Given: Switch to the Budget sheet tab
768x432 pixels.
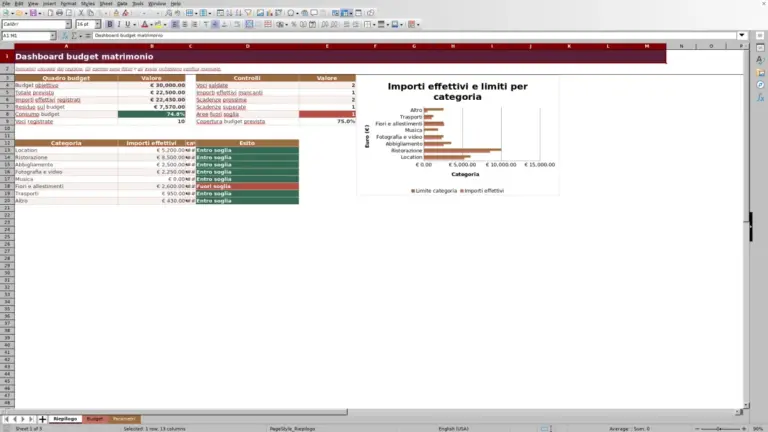Looking at the screenshot, I should pyautogui.click(x=95, y=419).
